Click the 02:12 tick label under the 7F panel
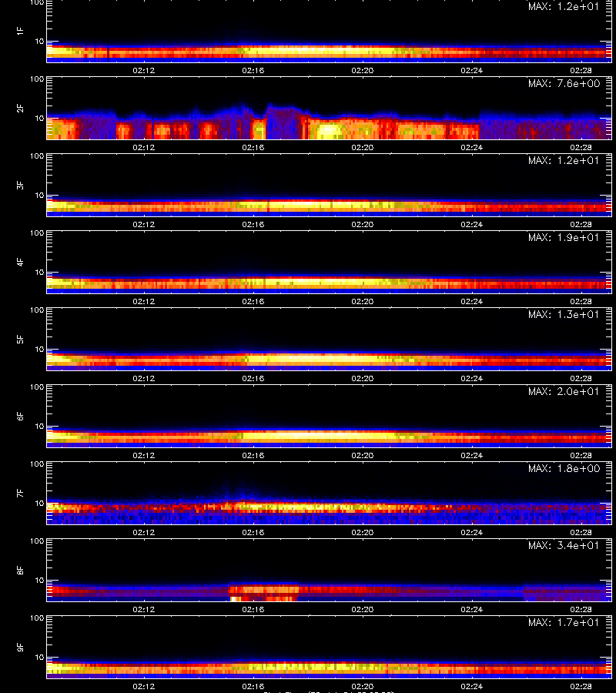This screenshot has height=693, width=616. click(x=144, y=532)
